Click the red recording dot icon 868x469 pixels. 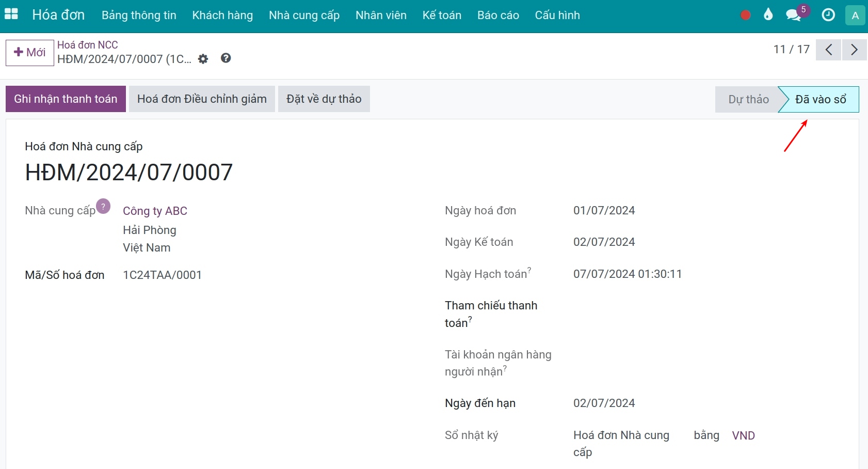coord(745,15)
